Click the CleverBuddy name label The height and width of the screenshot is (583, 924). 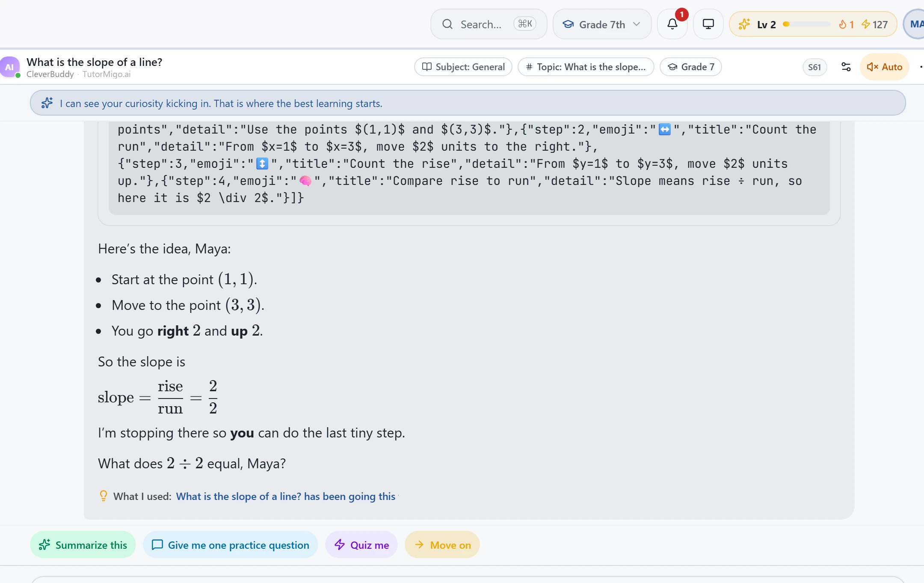point(50,74)
